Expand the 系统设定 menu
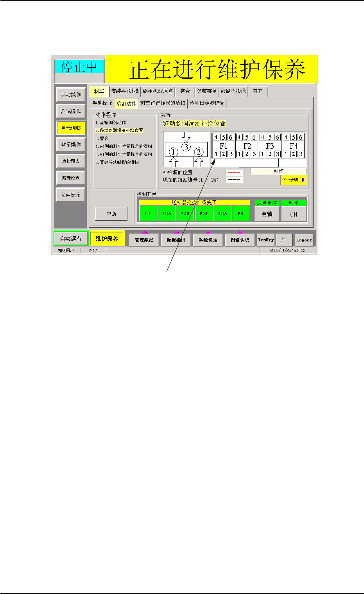The width and height of the screenshot is (364, 594). click(208, 240)
